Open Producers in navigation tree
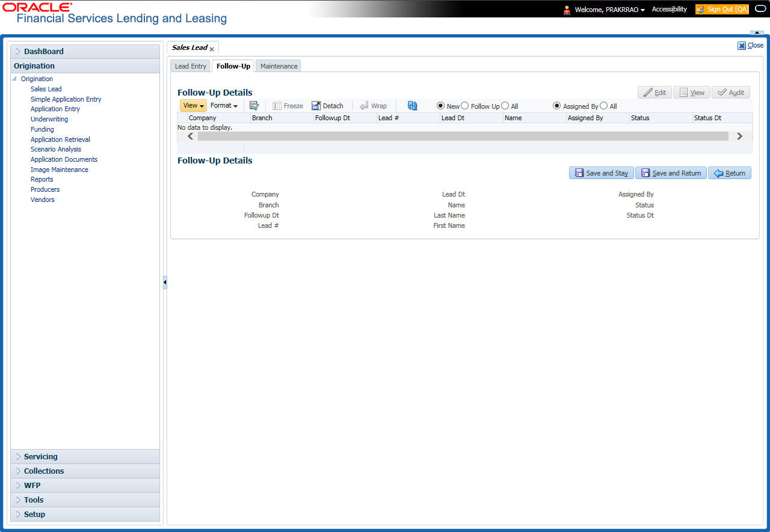The height and width of the screenshot is (532, 770). coord(45,189)
